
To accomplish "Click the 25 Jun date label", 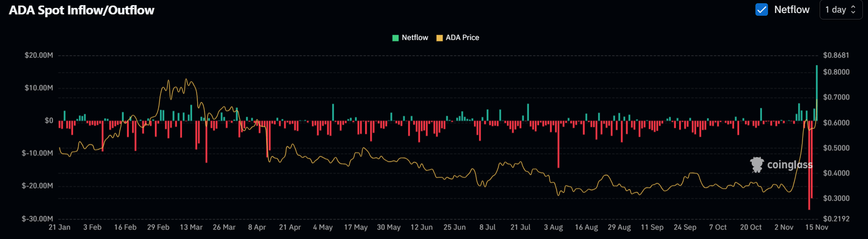I will 455,227.
